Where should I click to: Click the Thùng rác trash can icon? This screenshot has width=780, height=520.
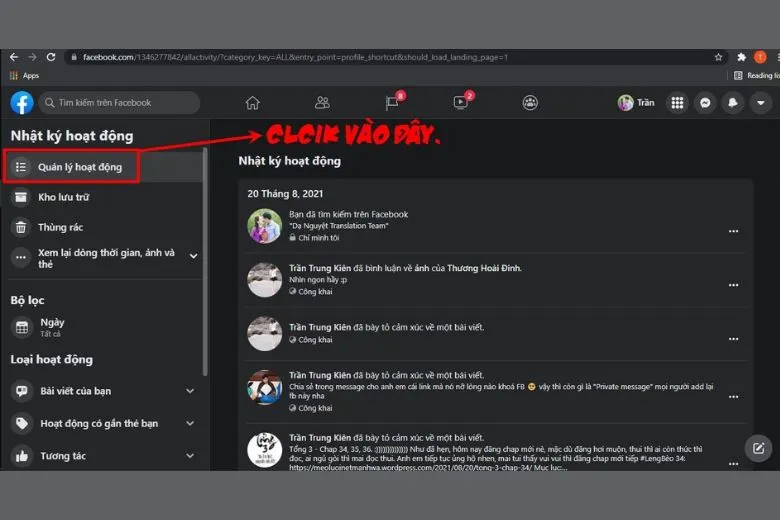tap(21, 227)
